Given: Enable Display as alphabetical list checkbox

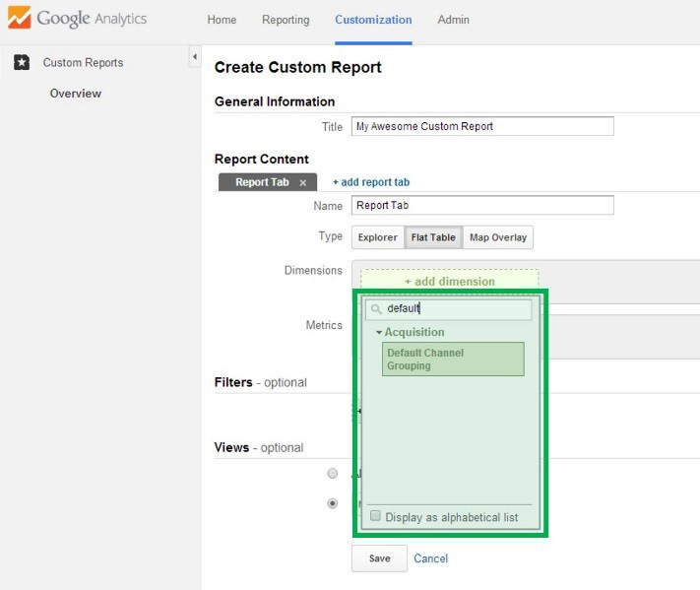Looking at the screenshot, I should tap(375, 516).
